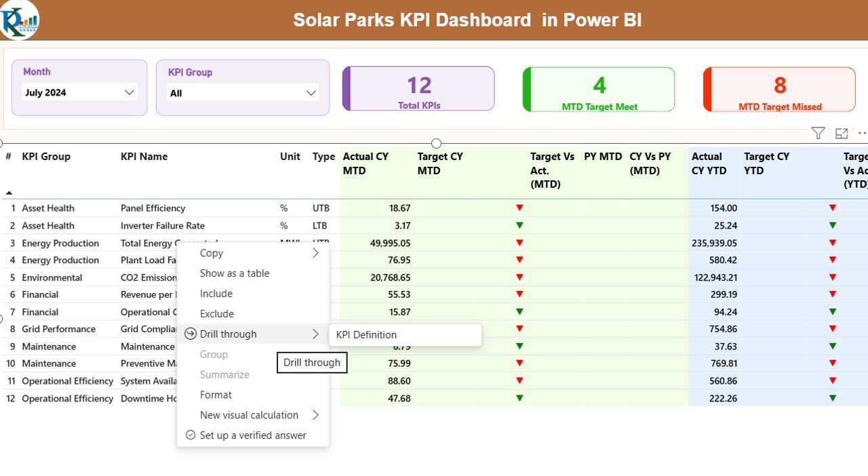
Task: Click the Drill through circular arrow icon
Action: coord(190,334)
